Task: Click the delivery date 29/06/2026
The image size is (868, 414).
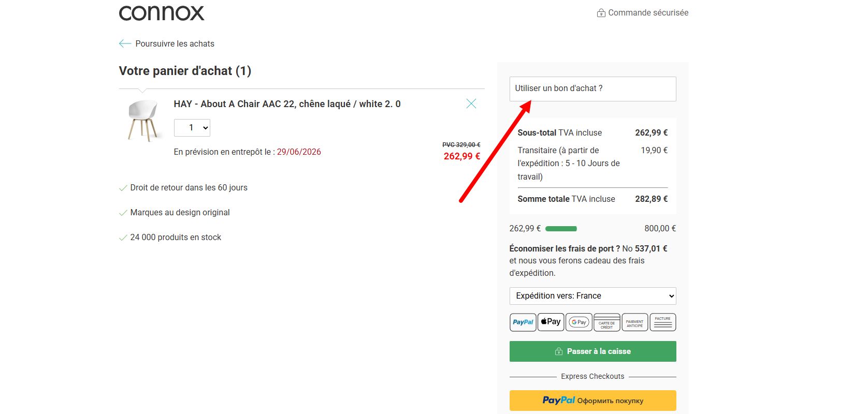Action: (299, 152)
